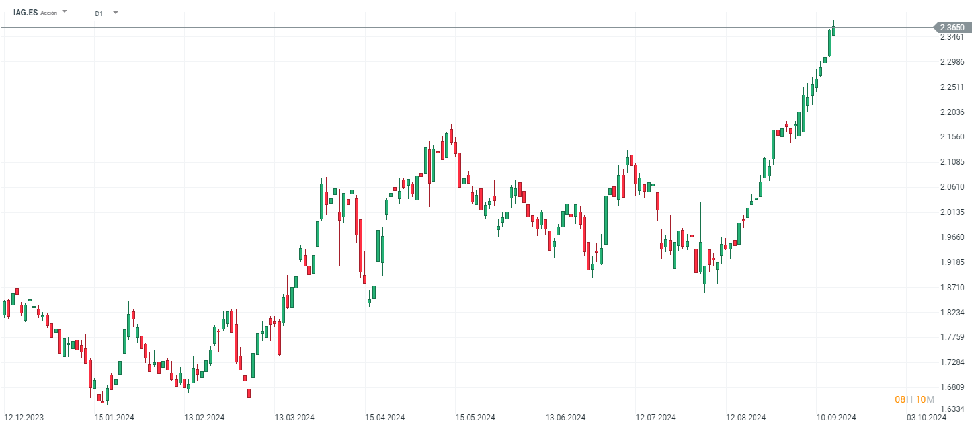Click the 12.12.2023 date axis label
The image size is (980, 429).
(24, 418)
